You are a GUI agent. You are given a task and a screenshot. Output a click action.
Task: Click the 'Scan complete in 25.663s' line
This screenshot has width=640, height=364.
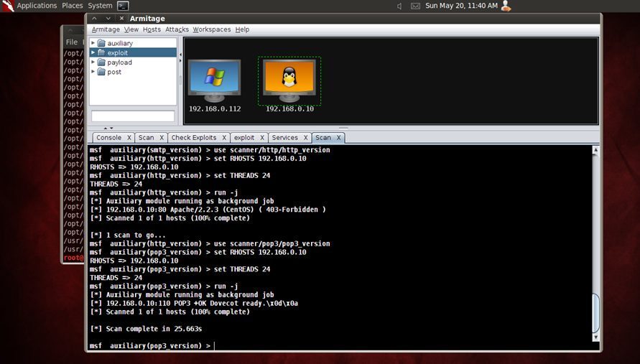146,329
